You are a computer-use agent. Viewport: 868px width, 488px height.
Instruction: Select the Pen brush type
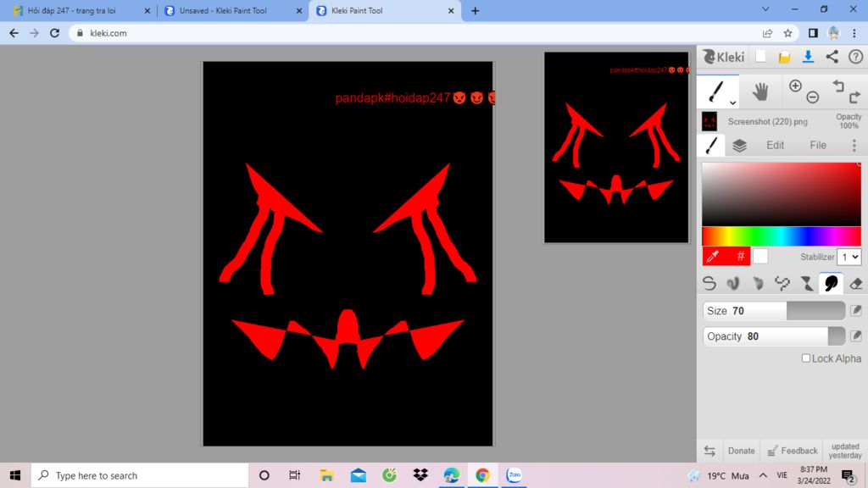click(x=709, y=283)
